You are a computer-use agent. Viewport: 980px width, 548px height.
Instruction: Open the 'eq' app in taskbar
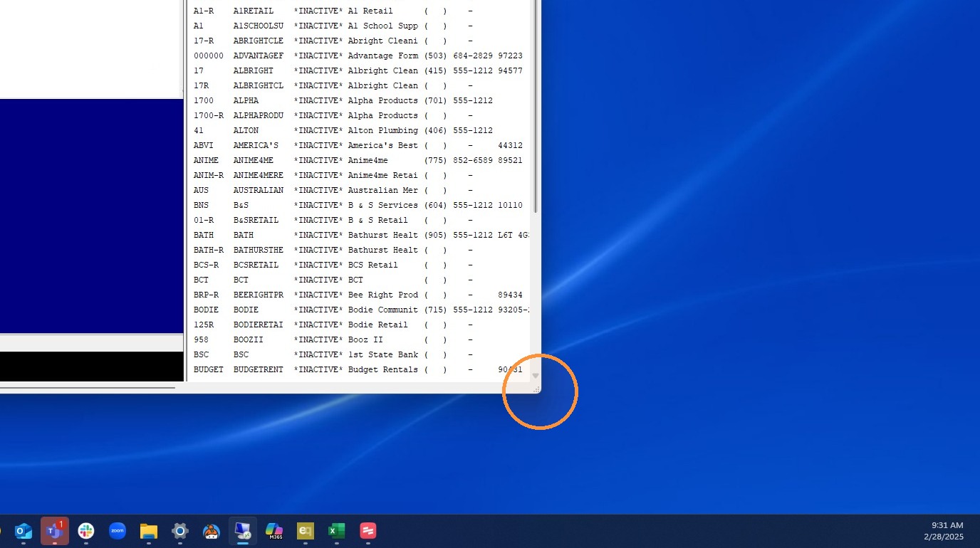click(306, 531)
